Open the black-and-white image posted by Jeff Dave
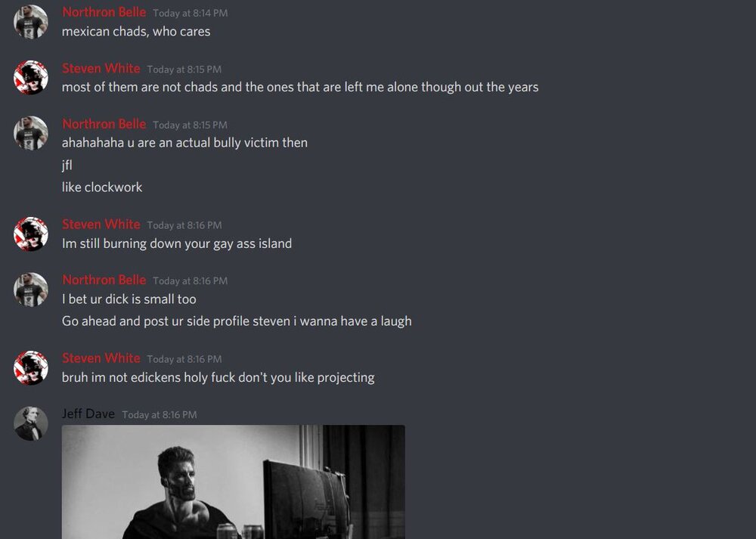Viewport: 756px width, 539px height. click(x=234, y=482)
